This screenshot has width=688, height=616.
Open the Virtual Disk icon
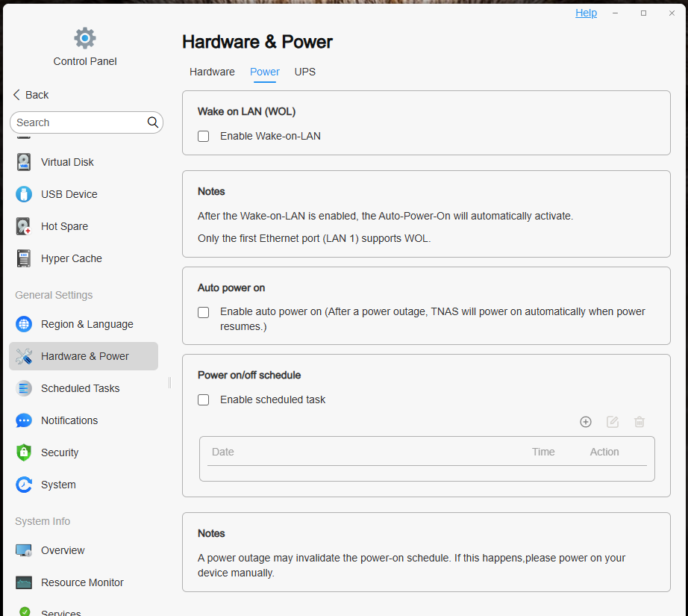(x=24, y=162)
